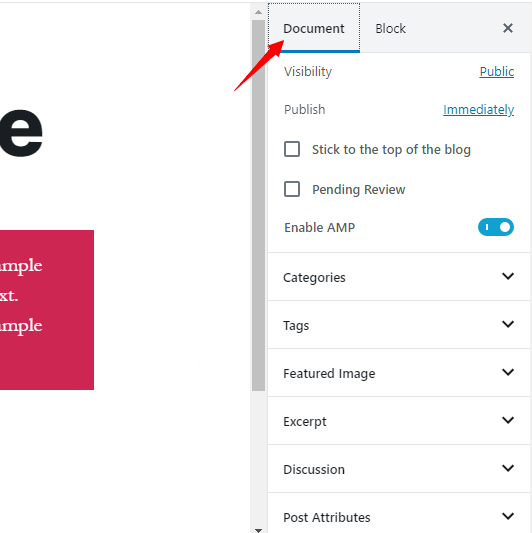Click the Featured Image chevron icon

point(508,372)
